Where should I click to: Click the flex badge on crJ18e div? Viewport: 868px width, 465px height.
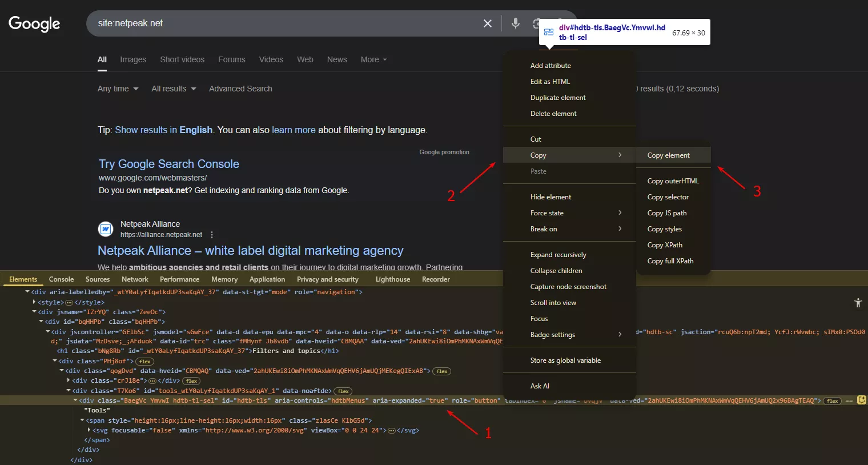click(x=191, y=381)
